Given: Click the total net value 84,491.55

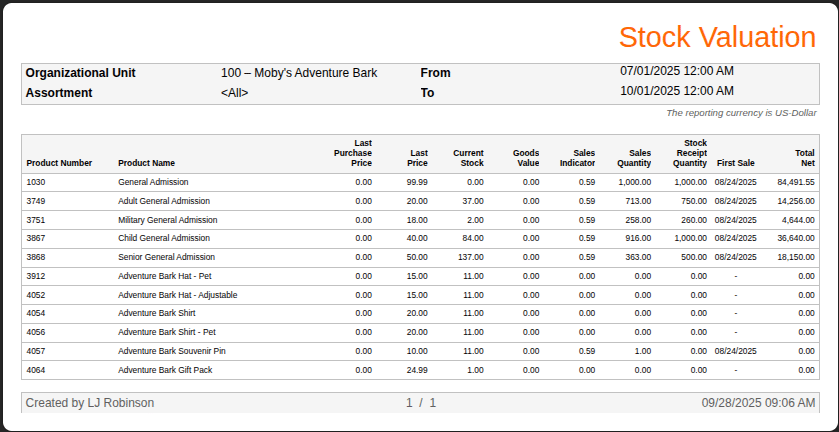Looking at the screenshot, I should click(x=795, y=182).
